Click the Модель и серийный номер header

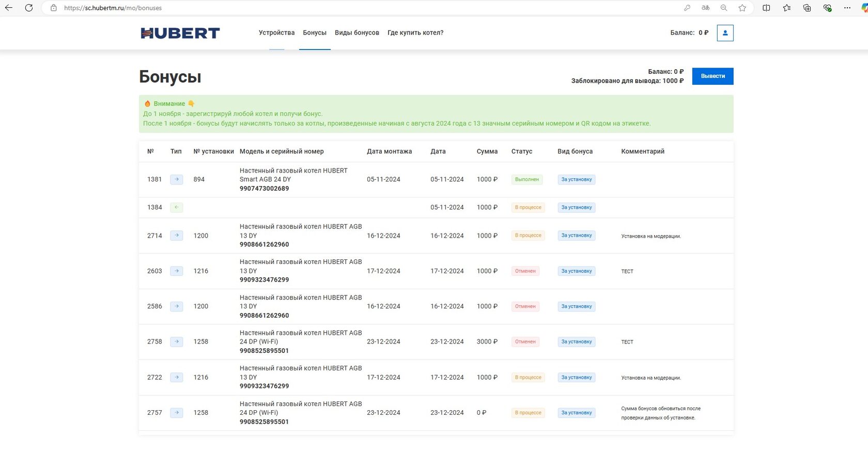(x=282, y=151)
